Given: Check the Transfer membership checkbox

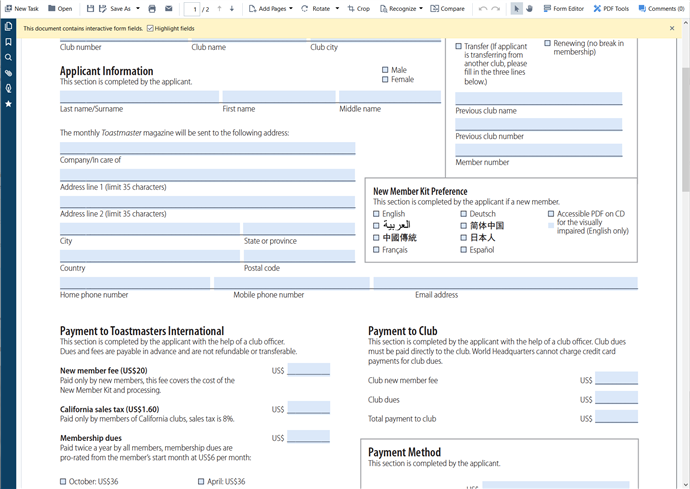Looking at the screenshot, I should 459,46.
